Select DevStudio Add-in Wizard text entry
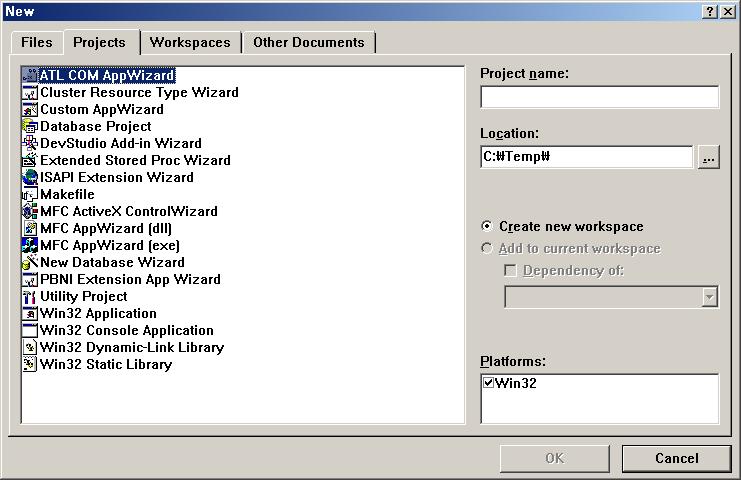 click(x=121, y=143)
